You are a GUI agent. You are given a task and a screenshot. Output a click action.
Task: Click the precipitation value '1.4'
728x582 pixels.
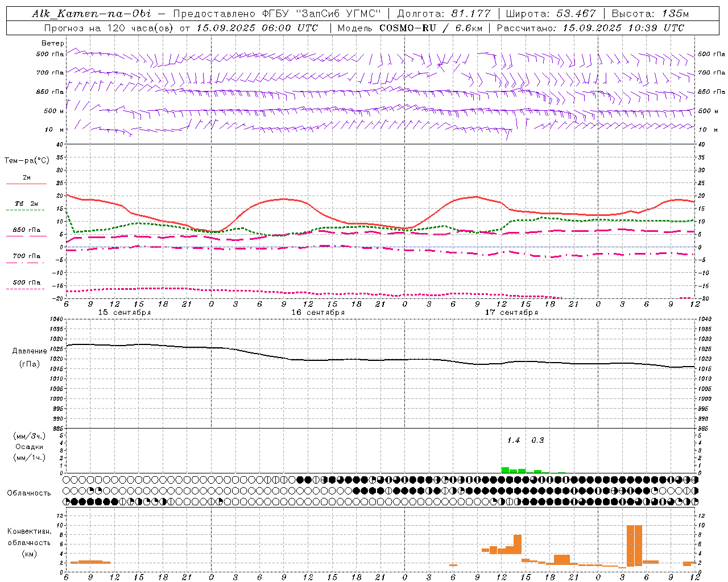514,440
